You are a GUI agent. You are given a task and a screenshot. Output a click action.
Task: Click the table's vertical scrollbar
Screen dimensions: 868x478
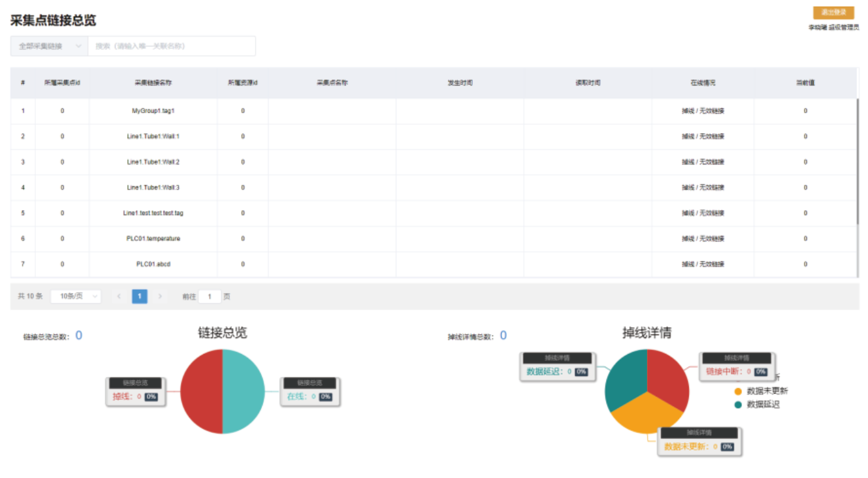[x=857, y=161]
